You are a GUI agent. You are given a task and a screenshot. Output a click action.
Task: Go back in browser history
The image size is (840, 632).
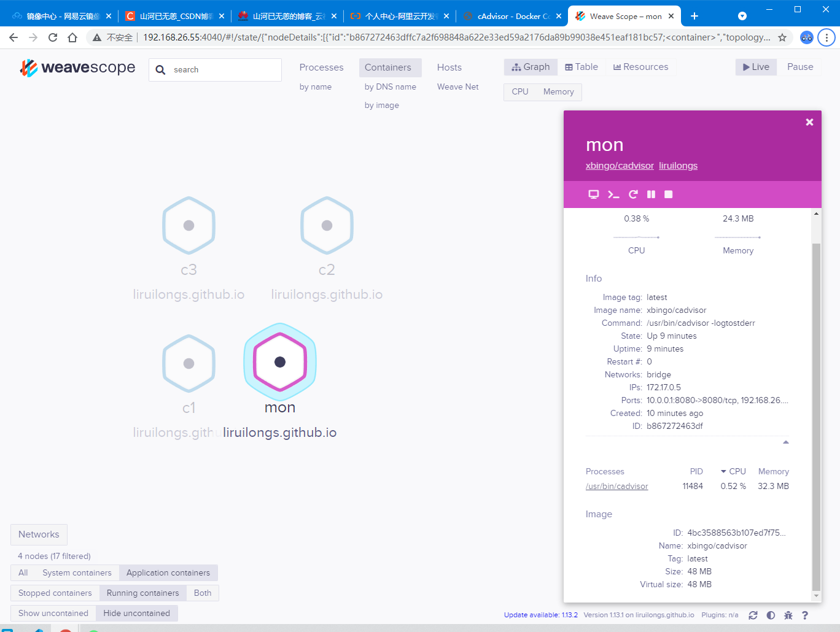tap(14, 37)
